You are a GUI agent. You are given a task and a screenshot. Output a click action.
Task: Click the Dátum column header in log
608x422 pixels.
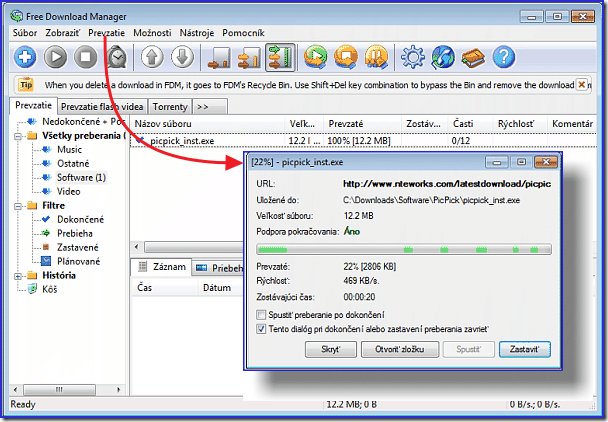tap(221, 287)
